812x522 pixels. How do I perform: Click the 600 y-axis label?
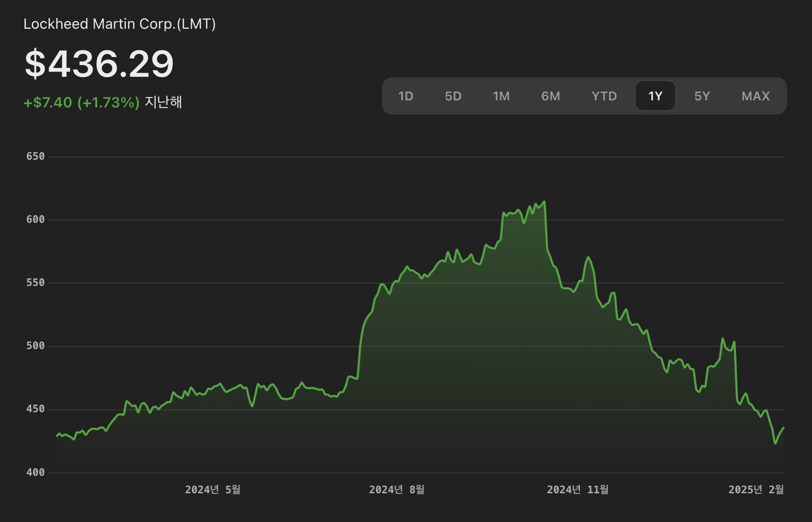pyautogui.click(x=35, y=220)
